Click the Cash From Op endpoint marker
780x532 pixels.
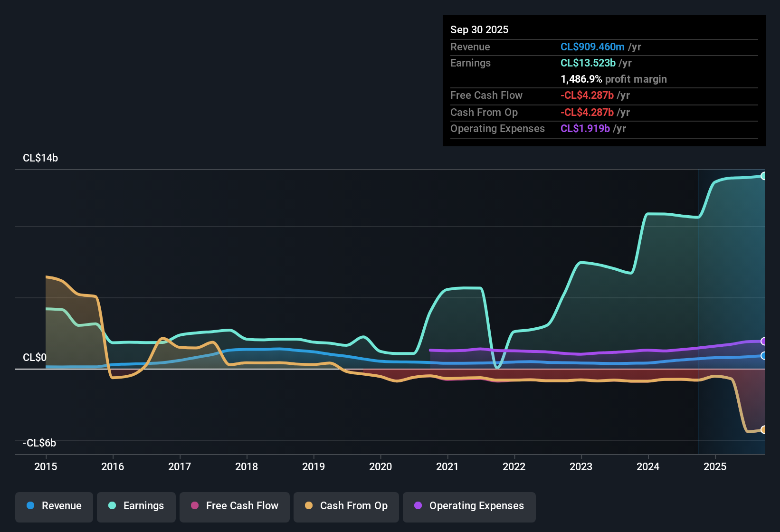coord(763,430)
